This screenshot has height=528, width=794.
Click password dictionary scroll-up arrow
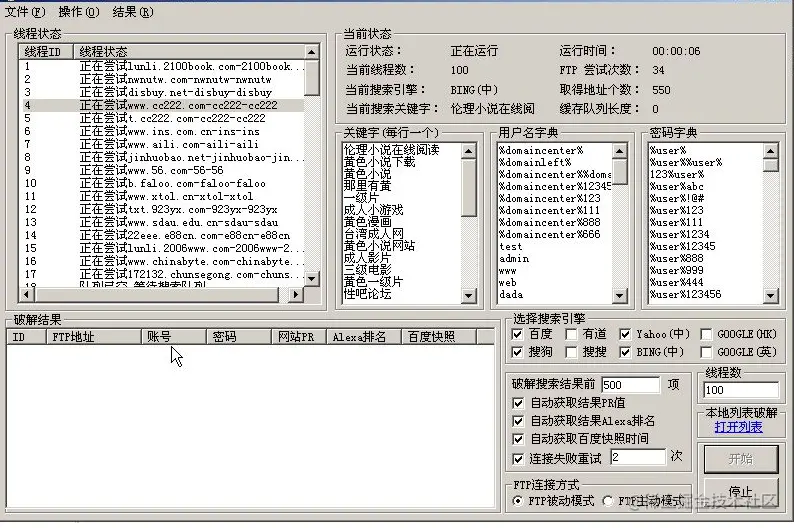(771, 151)
